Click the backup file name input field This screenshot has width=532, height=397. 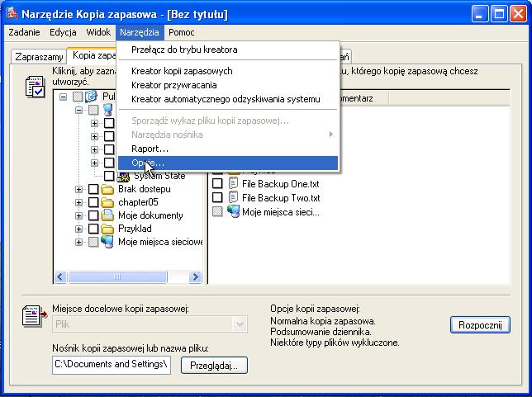click(112, 365)
